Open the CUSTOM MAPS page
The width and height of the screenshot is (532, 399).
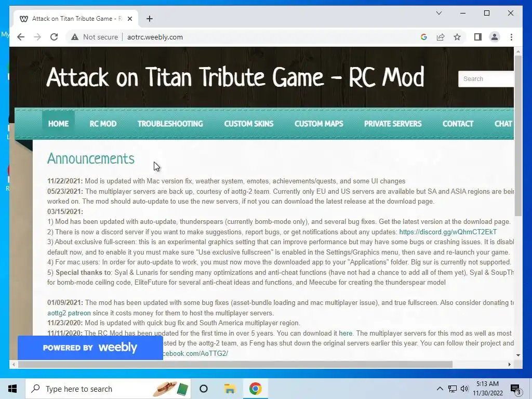click(x=319, y=124)
